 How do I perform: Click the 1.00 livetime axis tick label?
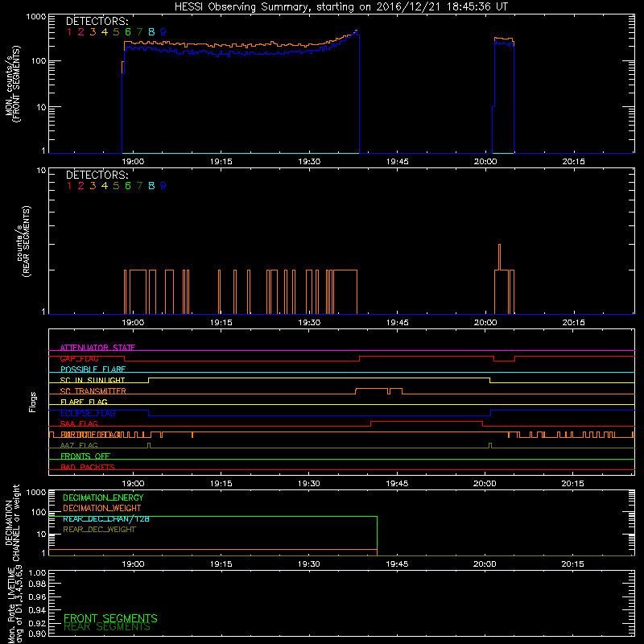pos(37,573)
